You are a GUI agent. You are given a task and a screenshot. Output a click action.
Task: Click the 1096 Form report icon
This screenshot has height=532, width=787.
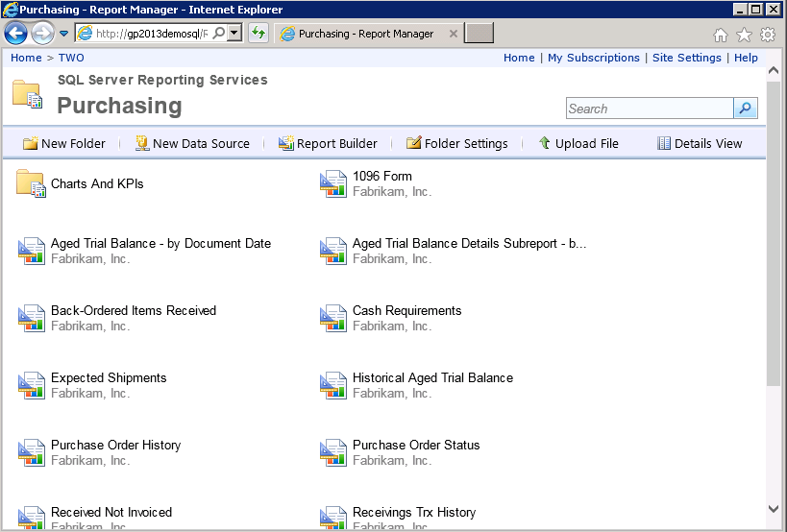tap(332, 183)
